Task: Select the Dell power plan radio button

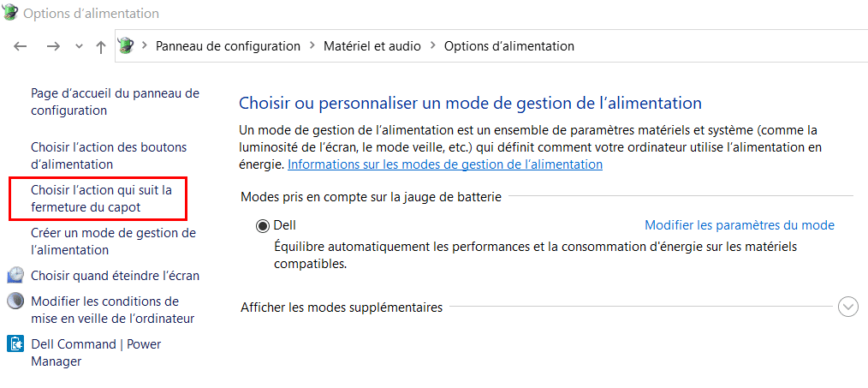Action: point(262,225)
